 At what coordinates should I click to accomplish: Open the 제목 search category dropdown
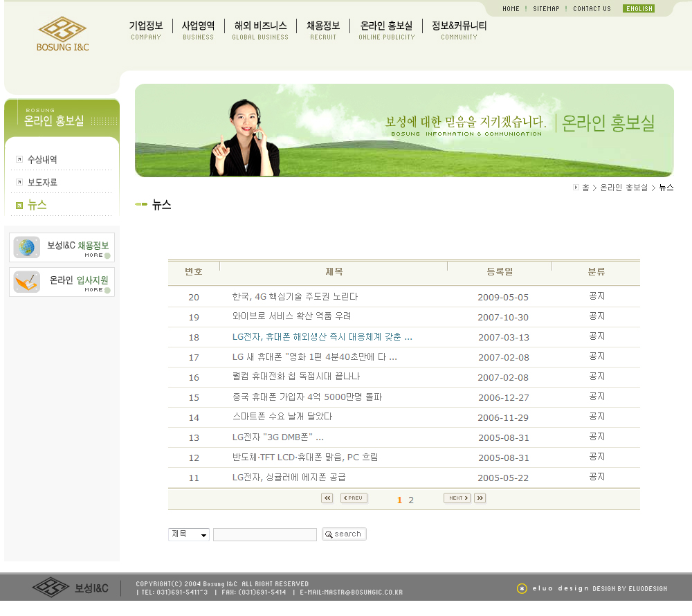[x=189, y=534]
